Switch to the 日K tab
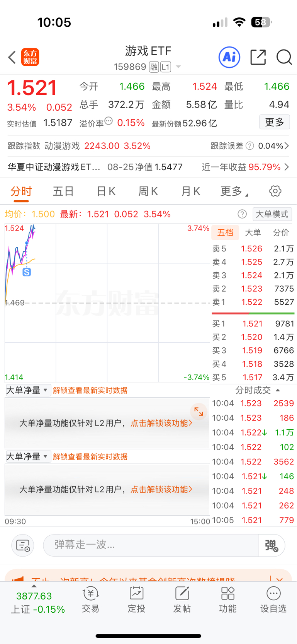The width and height of the screenshot is (297, 644). point(106,191)
